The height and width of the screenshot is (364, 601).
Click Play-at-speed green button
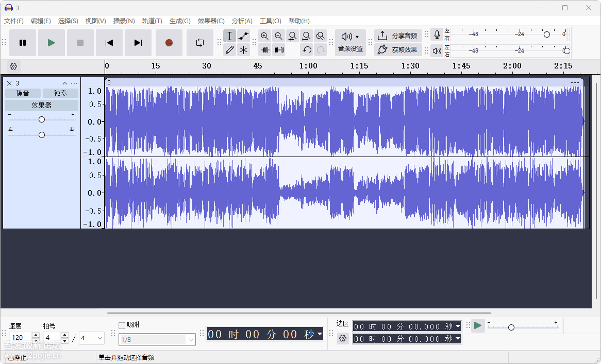478,326
